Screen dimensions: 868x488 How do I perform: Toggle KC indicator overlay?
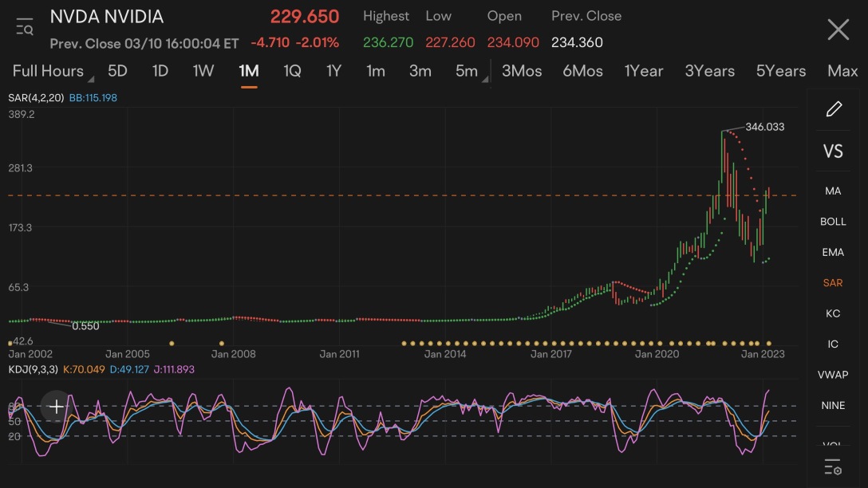point(833,313)
